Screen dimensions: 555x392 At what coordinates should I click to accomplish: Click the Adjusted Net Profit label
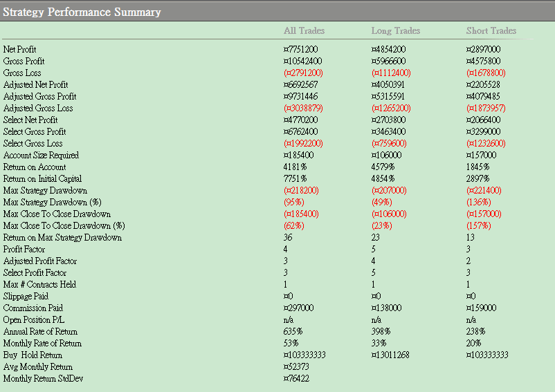(35, 84)
